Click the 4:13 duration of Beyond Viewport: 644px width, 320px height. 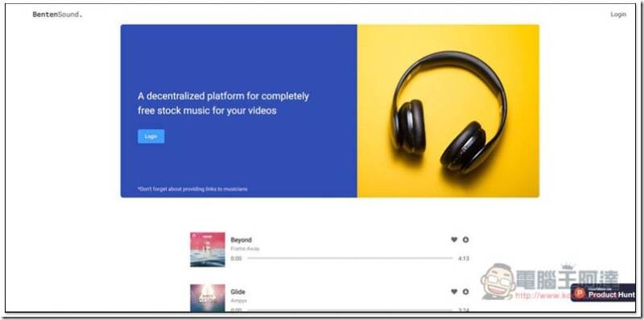click(x=464, y=259)
